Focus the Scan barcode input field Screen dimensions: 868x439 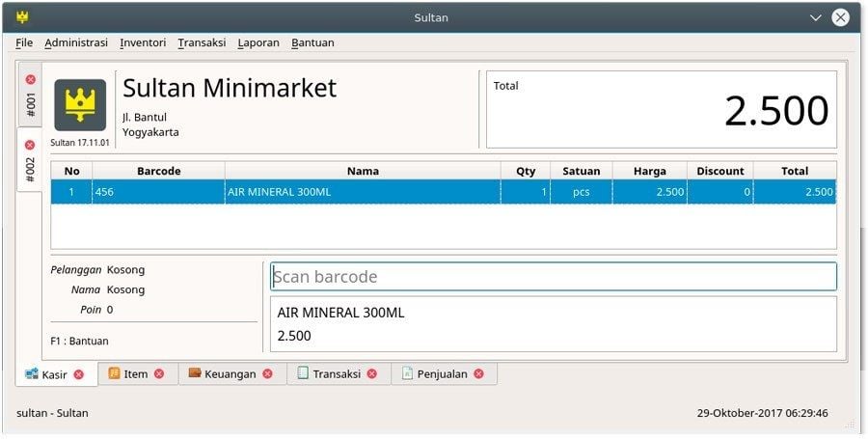coord(553,277)
